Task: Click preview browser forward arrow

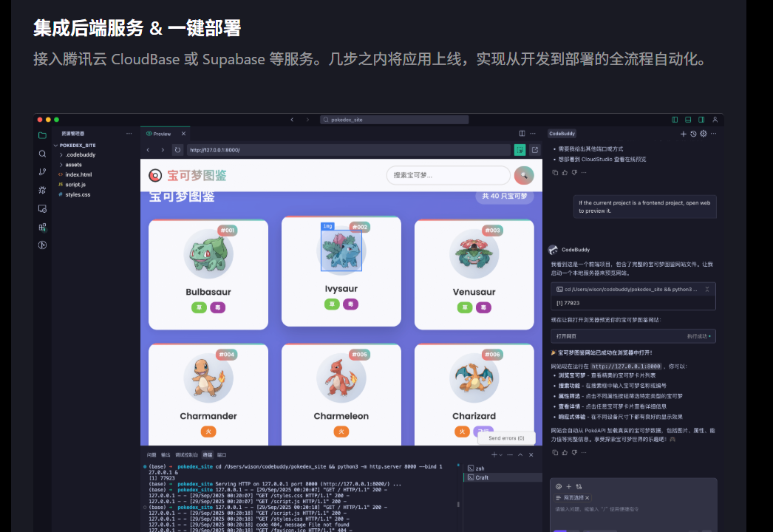Action: click(163, 150)
